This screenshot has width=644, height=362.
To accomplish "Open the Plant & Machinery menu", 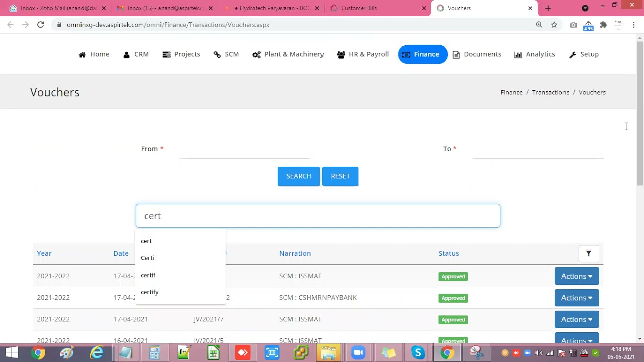I will pyautogui.click(x=288, y=54).
